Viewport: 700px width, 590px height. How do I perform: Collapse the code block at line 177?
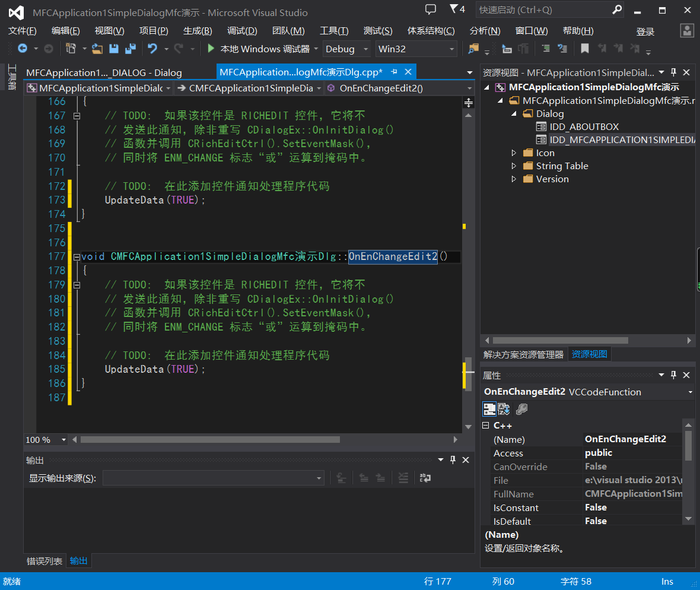(x=77, y=257)
